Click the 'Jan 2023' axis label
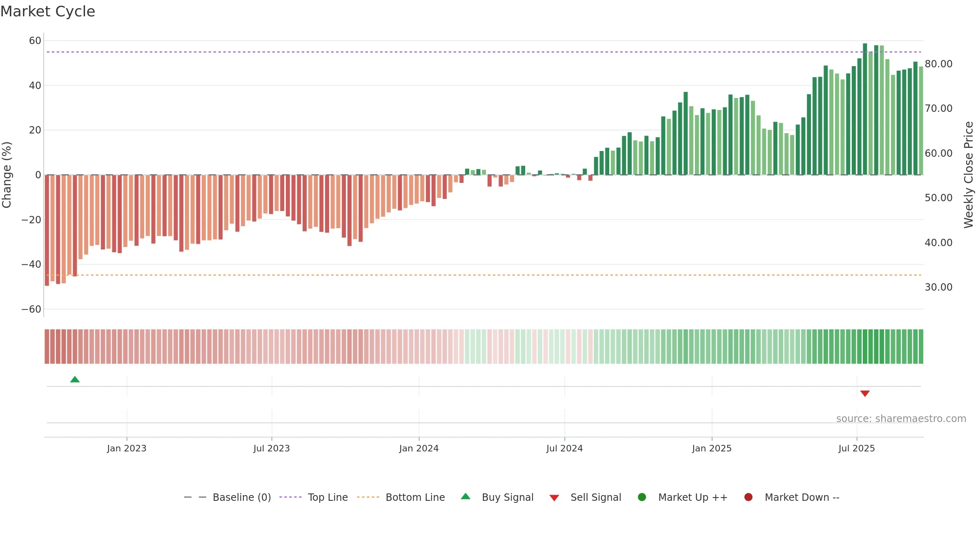This screenshot has height=551, width=980. pyautogui.click(x=127, y=449)
